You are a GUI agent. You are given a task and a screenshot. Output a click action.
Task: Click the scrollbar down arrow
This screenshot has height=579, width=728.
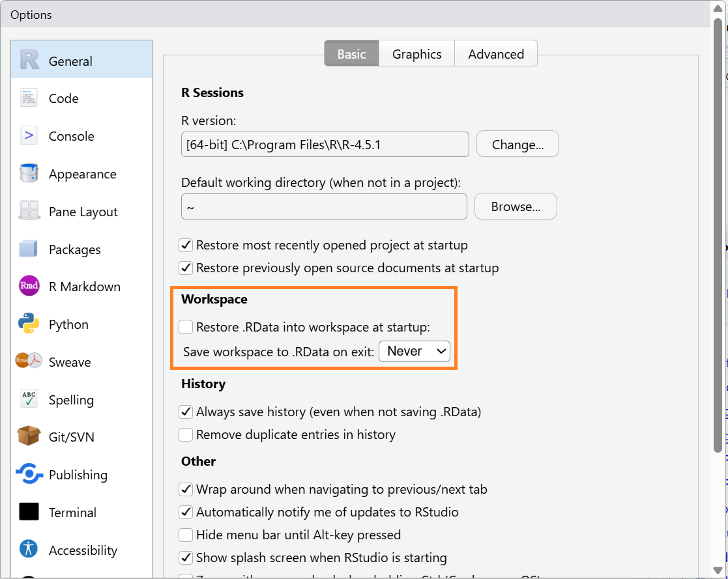[x=718, y=570]
